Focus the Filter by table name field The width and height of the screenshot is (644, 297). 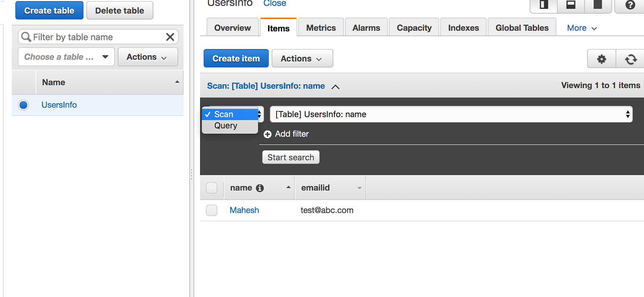(x=98, y=37)
